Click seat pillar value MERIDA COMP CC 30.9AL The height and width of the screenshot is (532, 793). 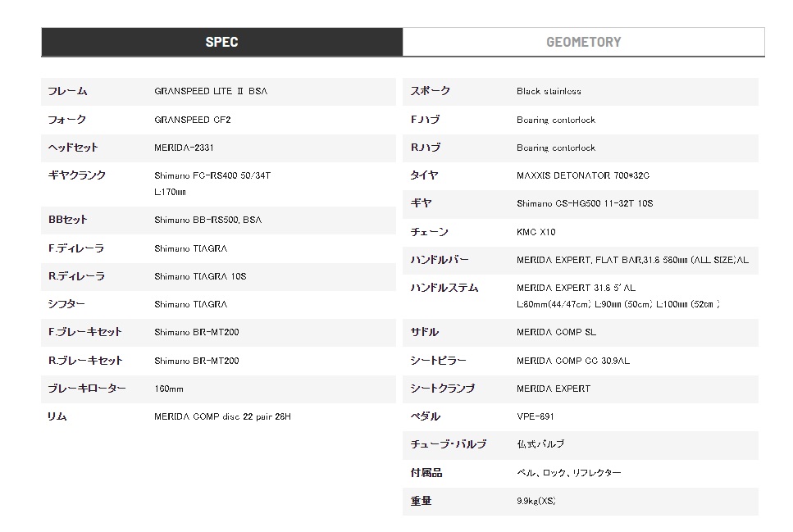pyautogui.click(x=573, y=361)
